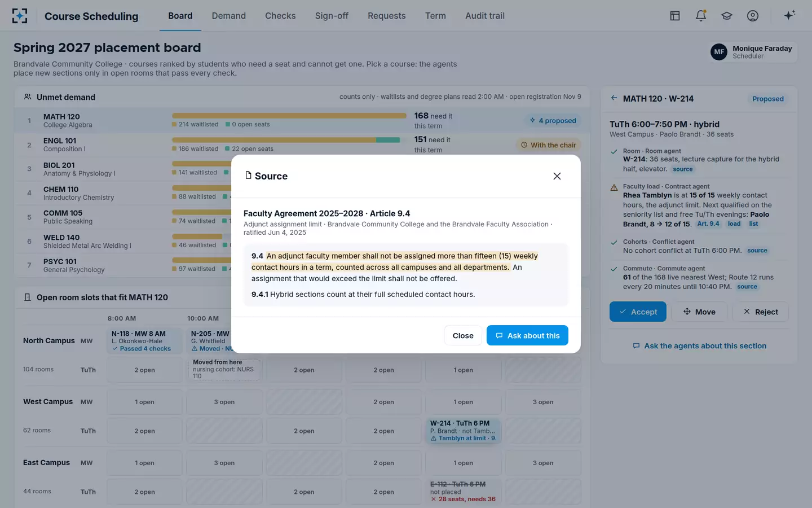Select the ENGL 101 Composition I row

(x=302, y=144)
